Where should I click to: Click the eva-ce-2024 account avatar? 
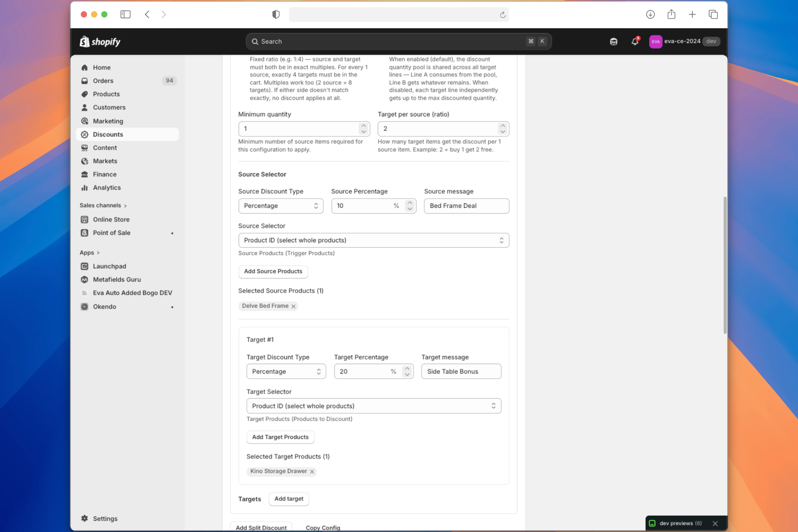655,42
